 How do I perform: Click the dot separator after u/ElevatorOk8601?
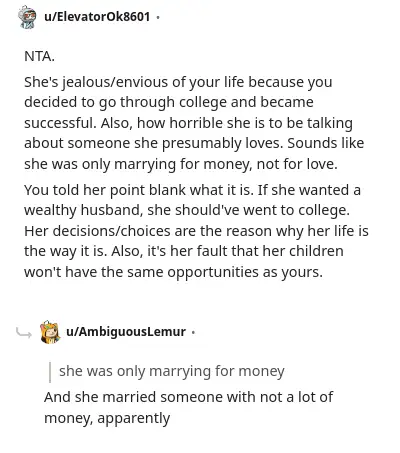tap(158, 17)
